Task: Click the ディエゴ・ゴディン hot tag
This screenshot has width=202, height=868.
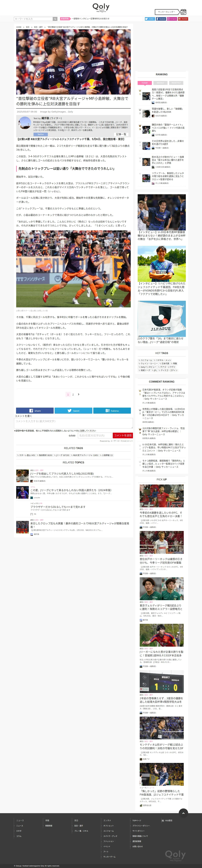Action: [x=168, y=370]
